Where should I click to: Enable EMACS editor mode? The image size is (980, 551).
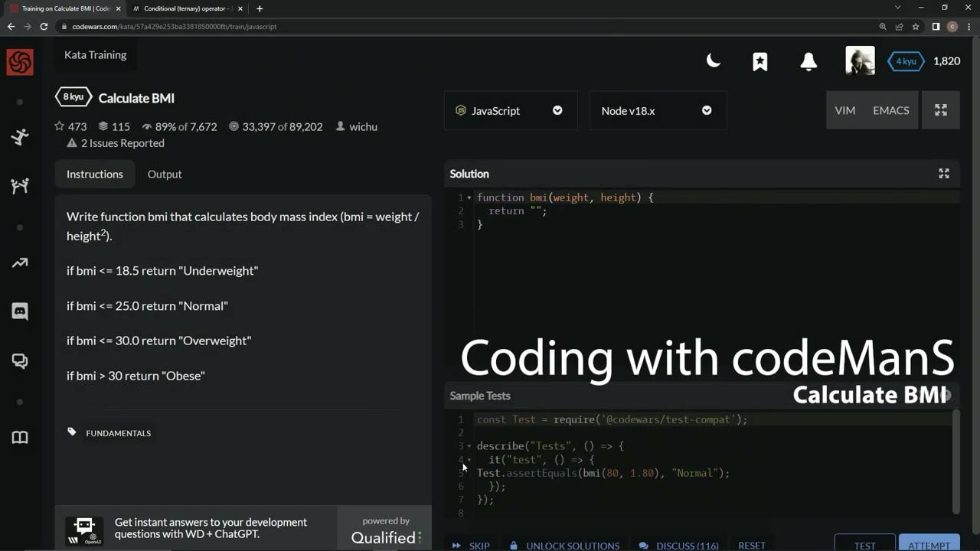[x=891, y=110]
